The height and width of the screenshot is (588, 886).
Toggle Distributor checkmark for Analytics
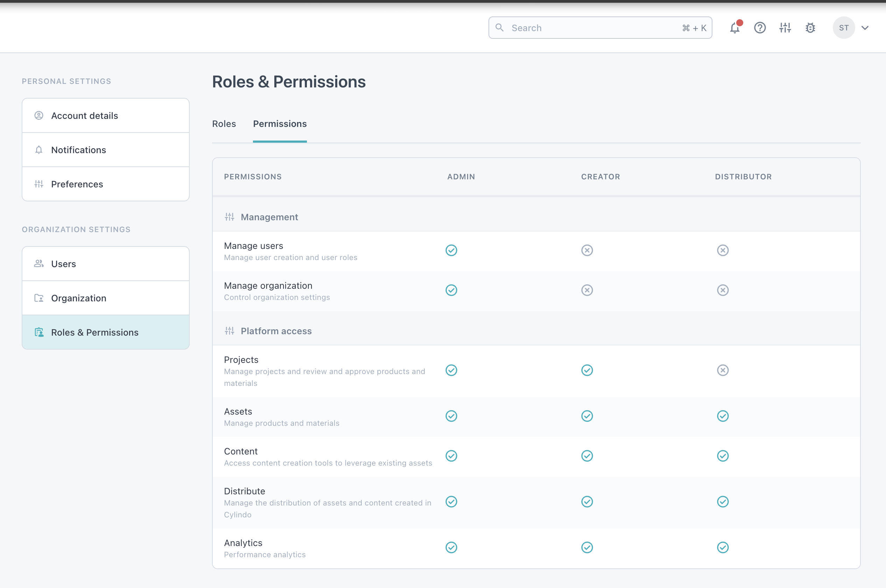click(x=722, y=547)
